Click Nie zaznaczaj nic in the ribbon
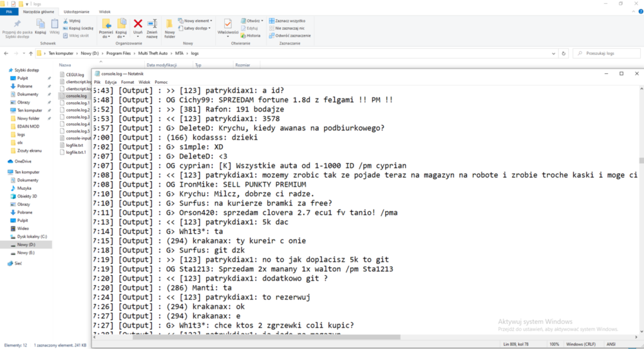This screenshot has height=349, width=644. tap(287, 28)
